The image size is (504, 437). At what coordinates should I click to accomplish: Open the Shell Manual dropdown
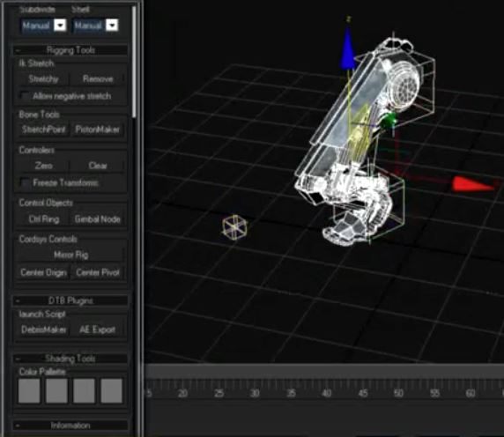point(112,25)
